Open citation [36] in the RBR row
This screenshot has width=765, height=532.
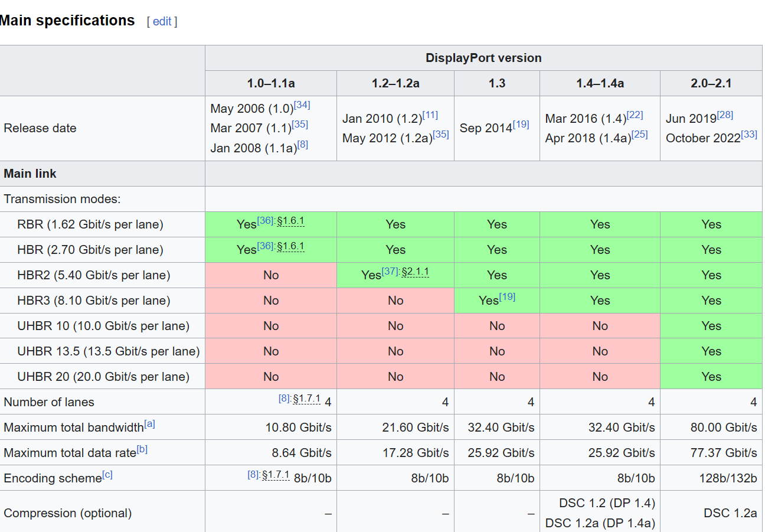265,220
